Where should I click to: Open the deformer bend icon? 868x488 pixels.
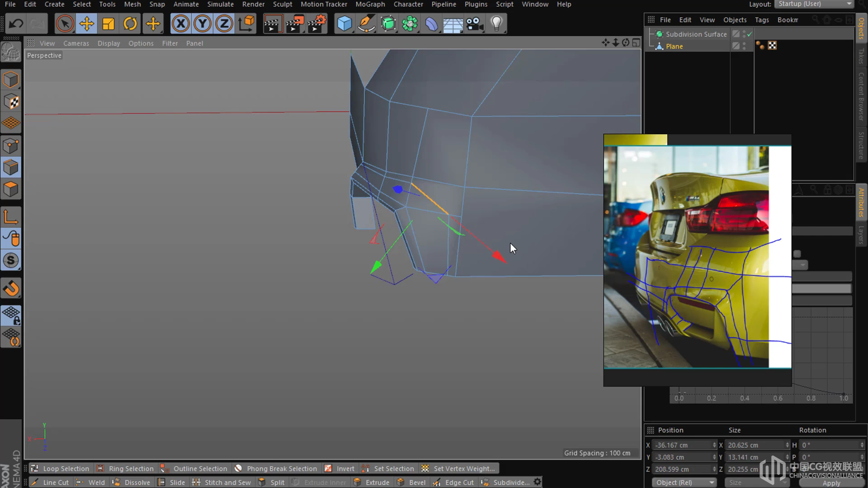point(431,23)
